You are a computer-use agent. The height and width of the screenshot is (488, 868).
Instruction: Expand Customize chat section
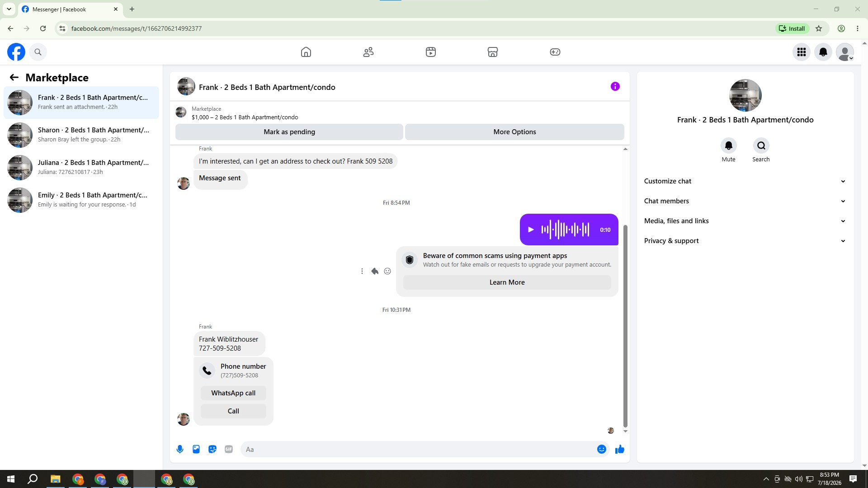coord(745,181)
